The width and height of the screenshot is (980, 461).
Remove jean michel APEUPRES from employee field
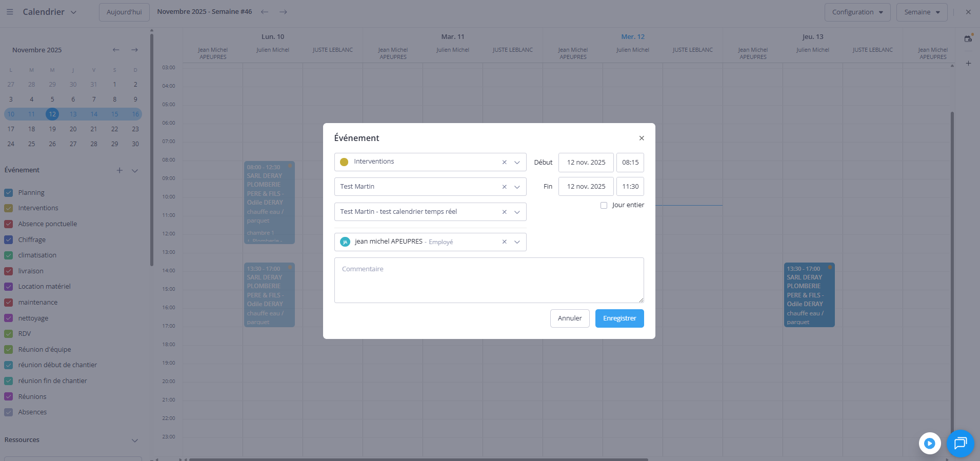click(x=504, y=242)
